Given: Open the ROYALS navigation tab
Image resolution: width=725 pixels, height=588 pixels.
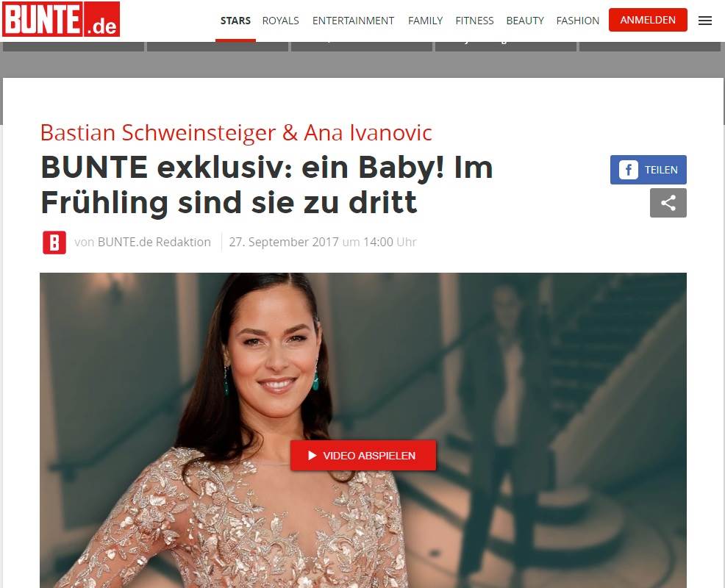Looking at the screenshot, I should pyautogui.click(x=281, y=21).
